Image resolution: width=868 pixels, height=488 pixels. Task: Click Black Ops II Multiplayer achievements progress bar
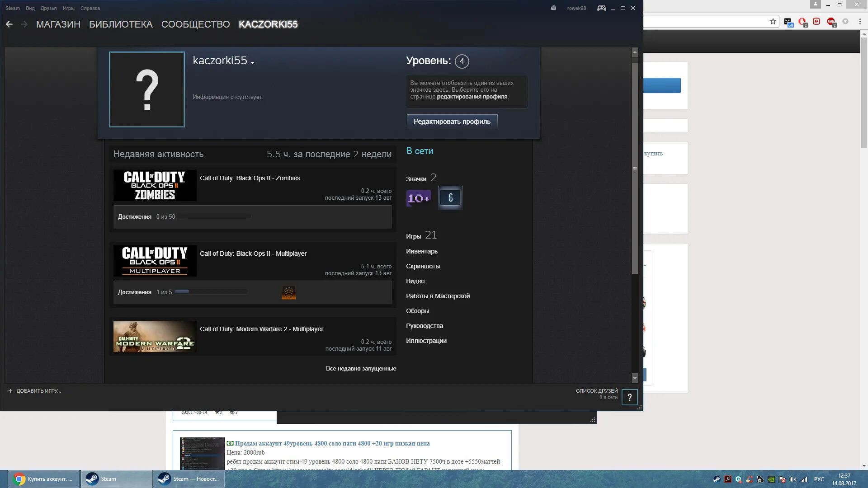click(x=211, y=292)
